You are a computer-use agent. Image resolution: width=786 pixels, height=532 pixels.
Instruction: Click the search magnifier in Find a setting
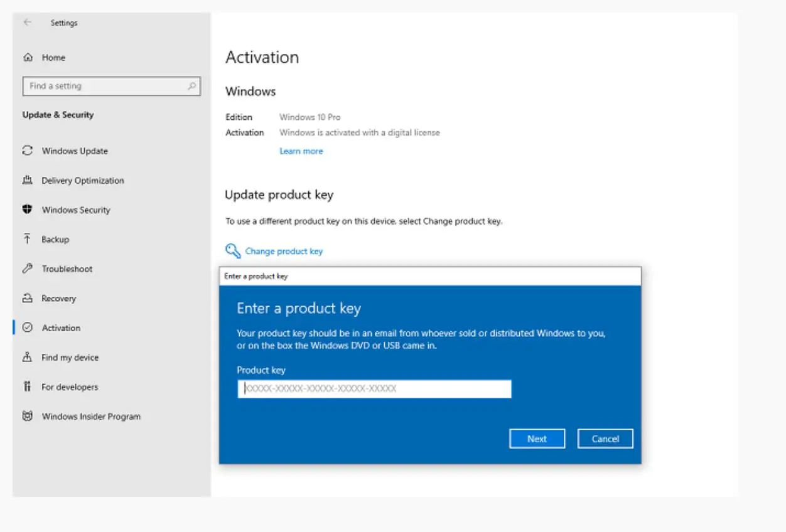pos(192,86)
